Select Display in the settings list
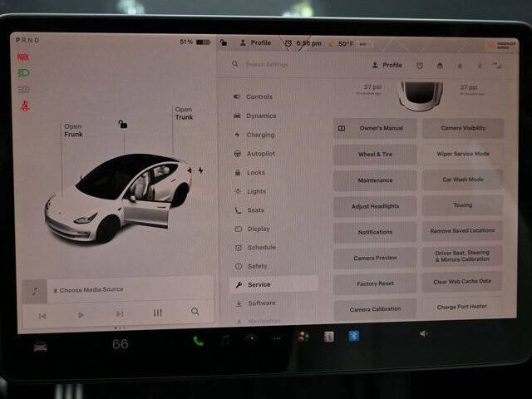Screen dimensions: 532x399 pyautogui.click(x=252, y=229)
